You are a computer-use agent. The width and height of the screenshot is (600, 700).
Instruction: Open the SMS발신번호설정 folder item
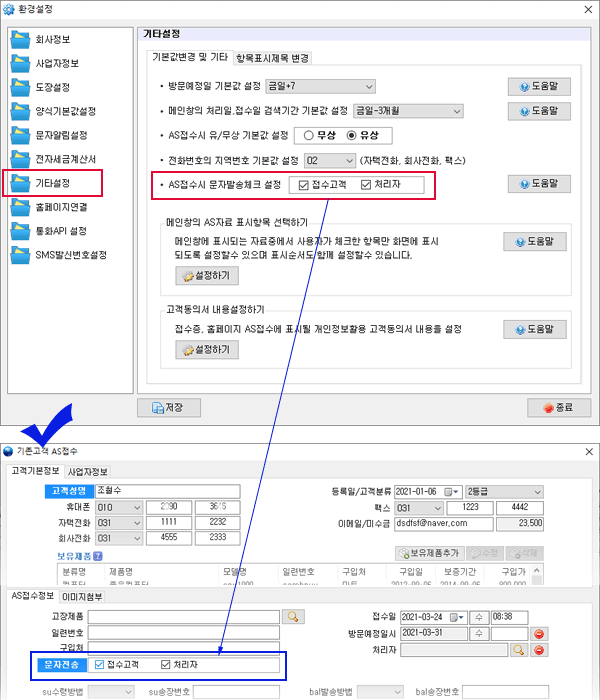pyautogui.click(x=59, y=255)
